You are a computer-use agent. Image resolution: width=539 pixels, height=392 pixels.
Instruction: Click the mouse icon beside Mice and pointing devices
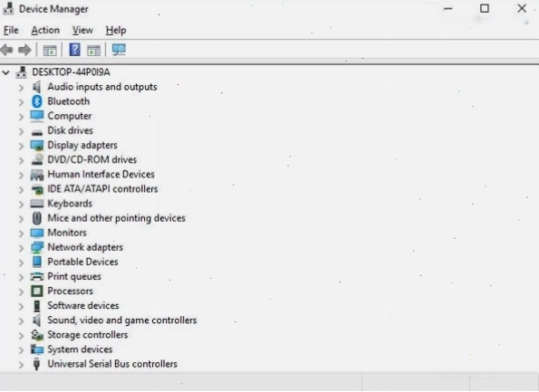tap(37, 218)
